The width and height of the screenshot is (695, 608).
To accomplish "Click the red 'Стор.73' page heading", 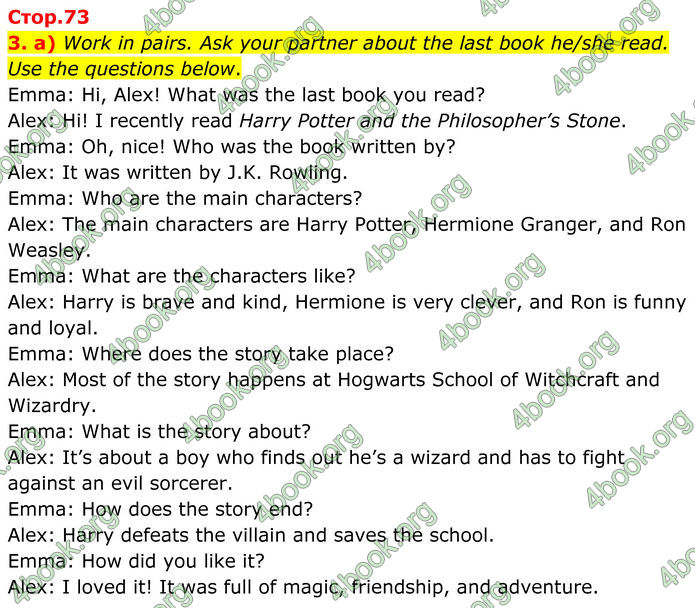I will pyautogui.click(x=49, y=17).
